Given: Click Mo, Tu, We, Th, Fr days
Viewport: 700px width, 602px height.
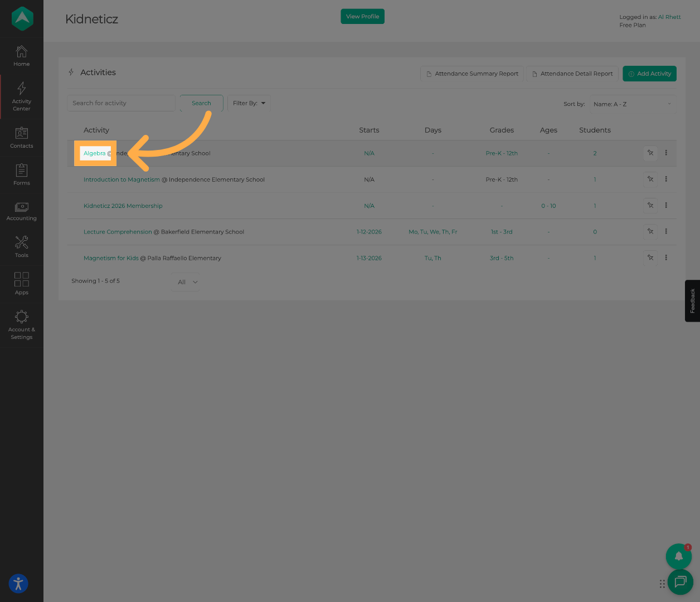Looking at the screenshot, I should pos(433,232).
